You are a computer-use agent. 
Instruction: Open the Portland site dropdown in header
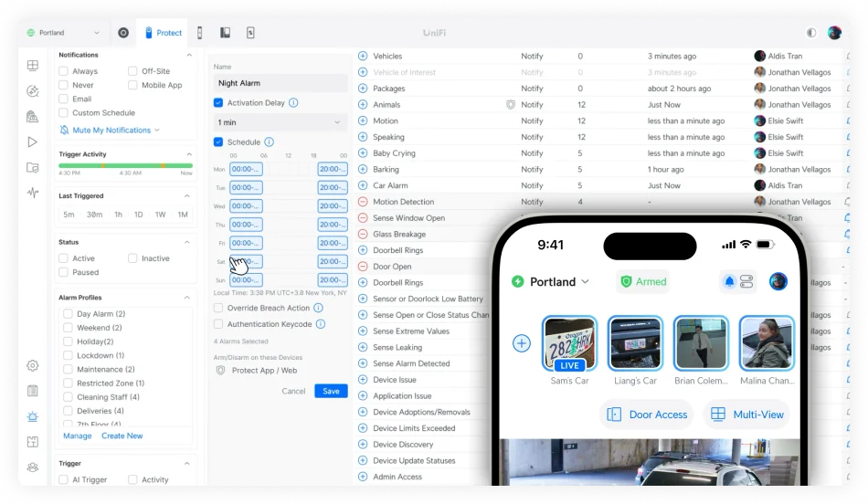[x=63, y=33]
